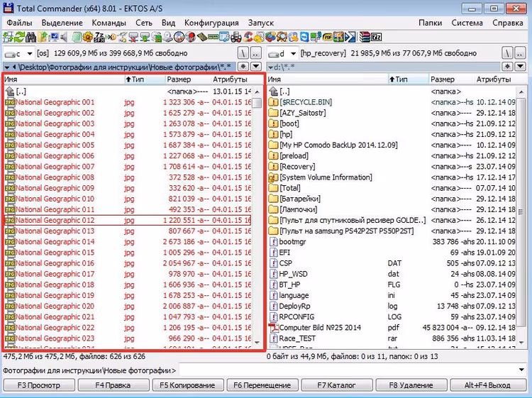532x398 pixels.
Task: Click the CCleaner red C toolbar icon
Action: pos(248,37)
